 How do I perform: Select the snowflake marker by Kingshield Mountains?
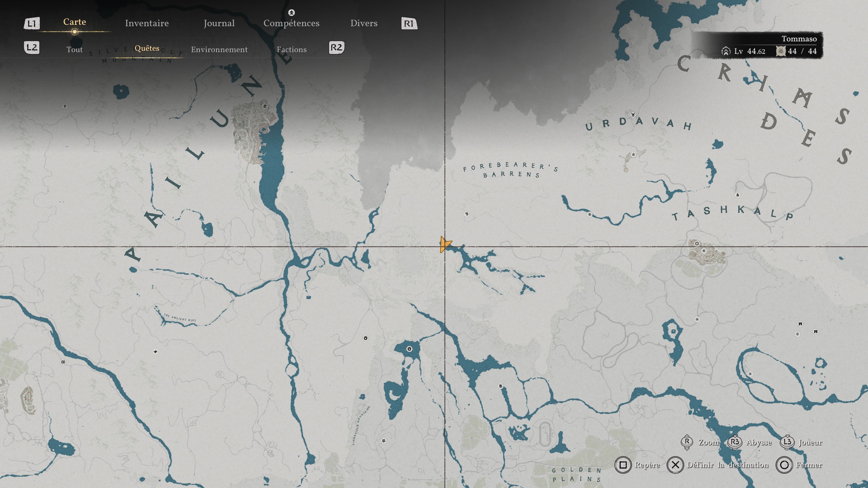click(x=383, y=441)
